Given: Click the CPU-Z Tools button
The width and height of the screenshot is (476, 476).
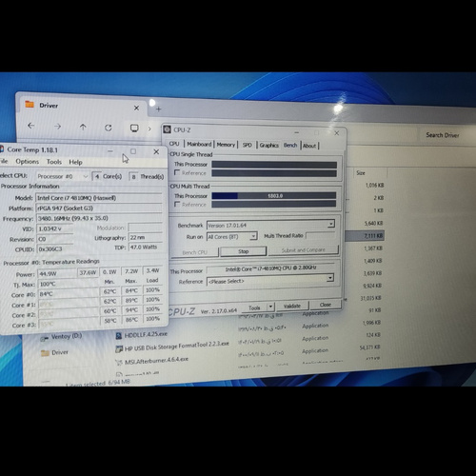Looking at the screenshot, I should point(254,307).
